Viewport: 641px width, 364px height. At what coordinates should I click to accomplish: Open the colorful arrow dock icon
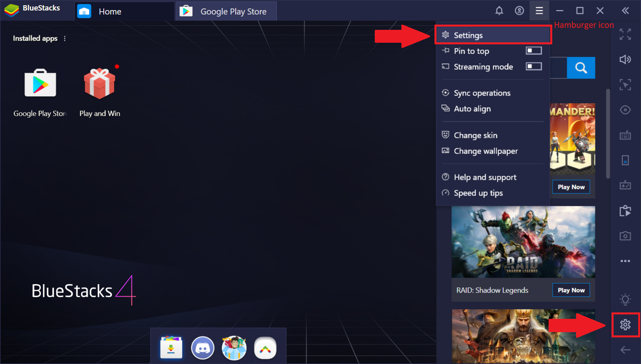click(265, 347)
